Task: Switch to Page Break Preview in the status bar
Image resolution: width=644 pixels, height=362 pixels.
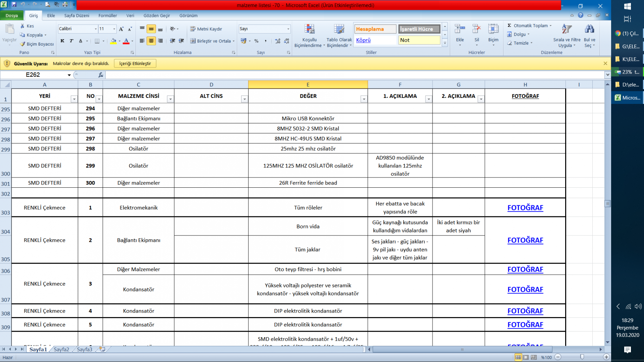Action: (x=534, y=357)
